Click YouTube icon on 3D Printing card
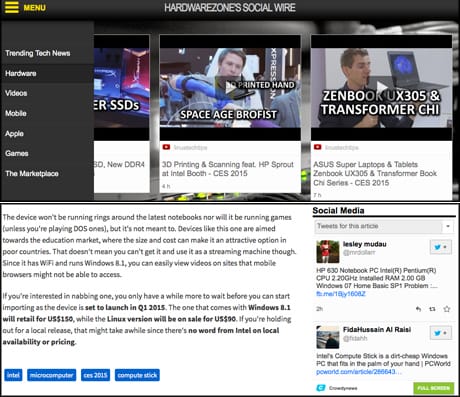This screenshot has height=397, width=460. [x=166, y=147]
